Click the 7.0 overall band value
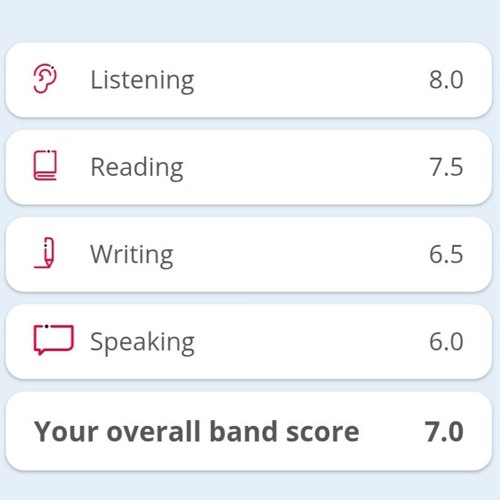This screenshot has height=500, width=500. pos(444,432)
